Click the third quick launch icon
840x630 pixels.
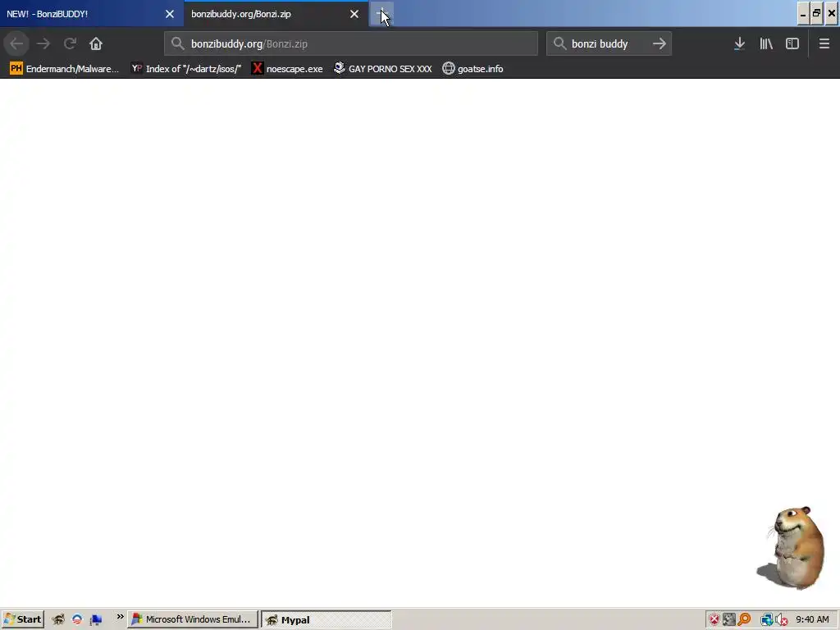[96, 620]
